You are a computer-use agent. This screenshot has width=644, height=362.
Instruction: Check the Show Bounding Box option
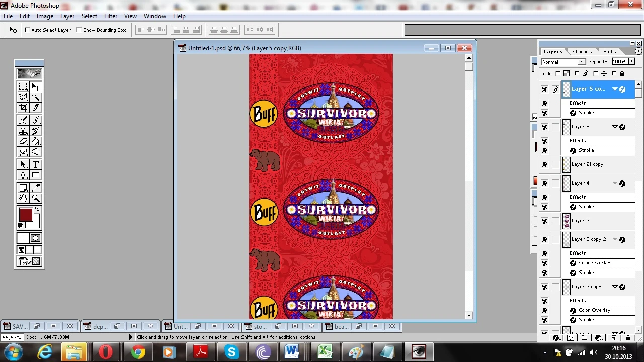79,30
